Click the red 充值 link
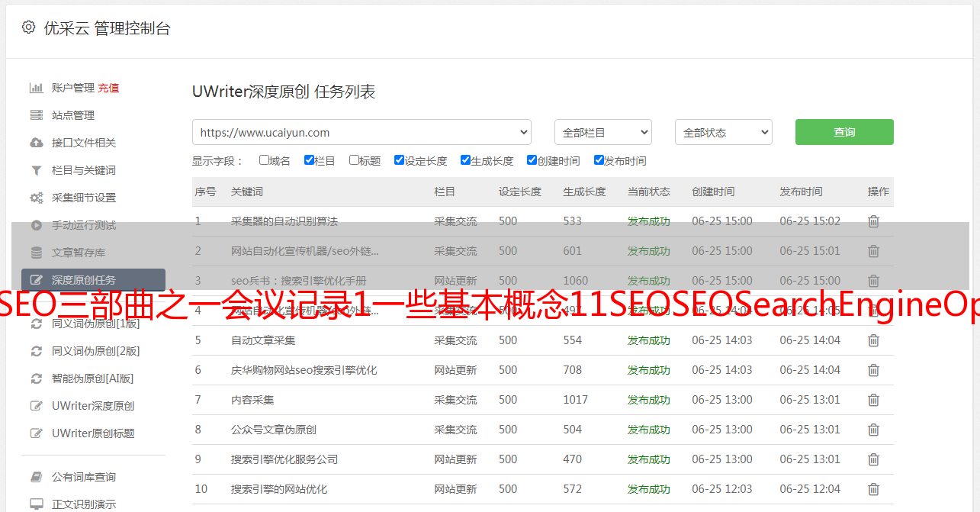 tap(108, 88)
